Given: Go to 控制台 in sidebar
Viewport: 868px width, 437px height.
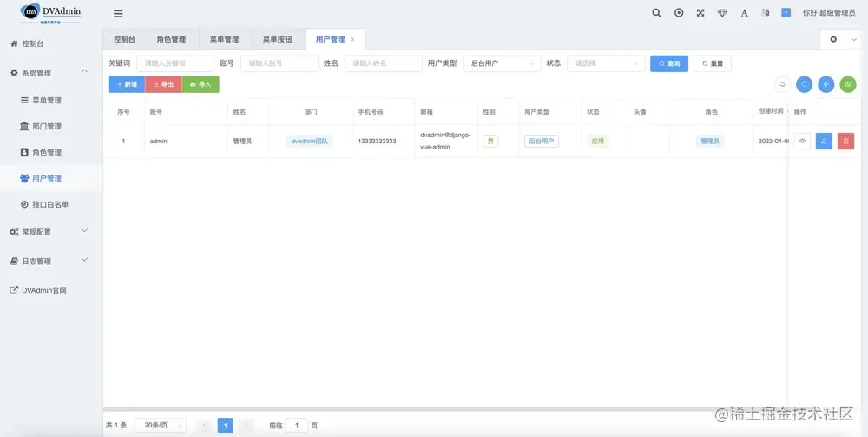Looking at the screenshot, I should click(x=51, y=43).
